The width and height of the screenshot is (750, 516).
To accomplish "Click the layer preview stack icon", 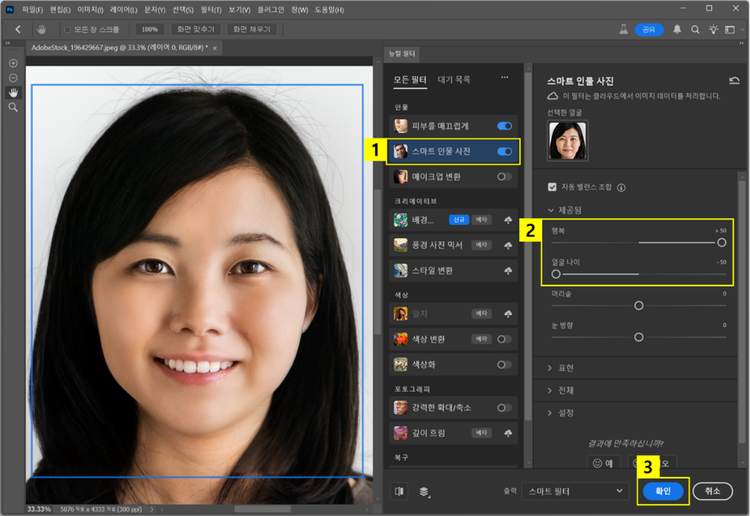I will pos(424,491).
